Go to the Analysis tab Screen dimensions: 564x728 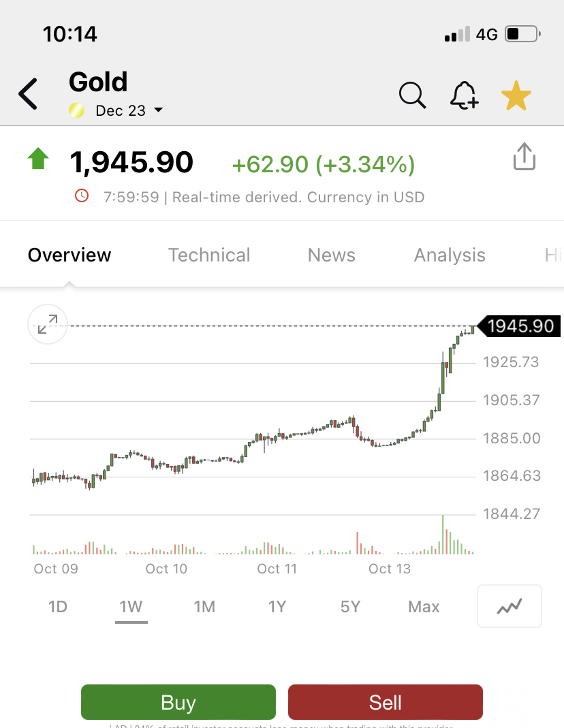pos(450,255)
